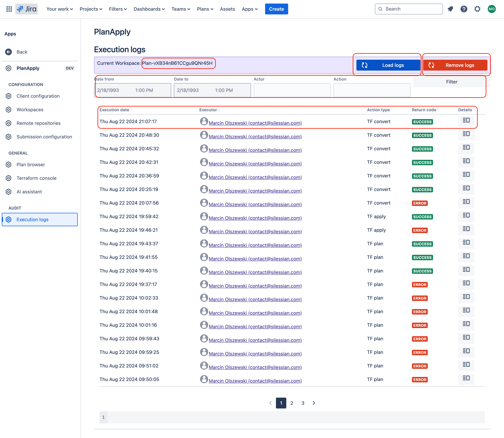
Task: Expand the Dashboards dropdown menu
Action: point(149,9)
